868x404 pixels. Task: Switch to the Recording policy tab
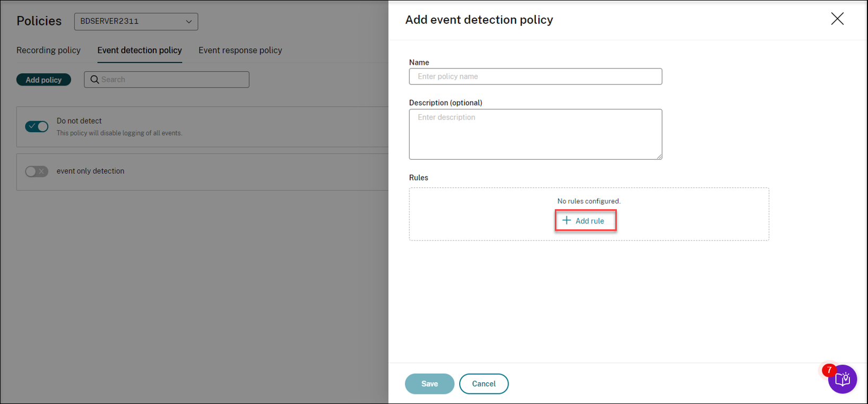[x=48, y=50]
